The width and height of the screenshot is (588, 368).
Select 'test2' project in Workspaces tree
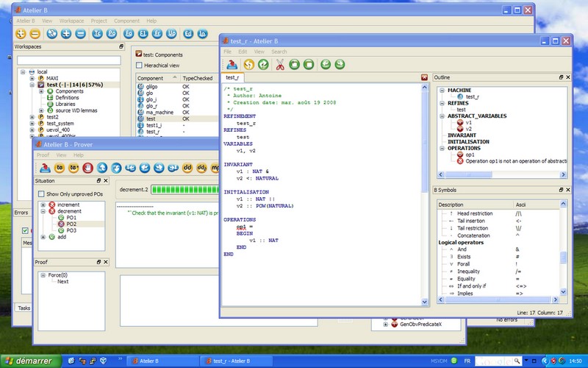tap(52, 117)
